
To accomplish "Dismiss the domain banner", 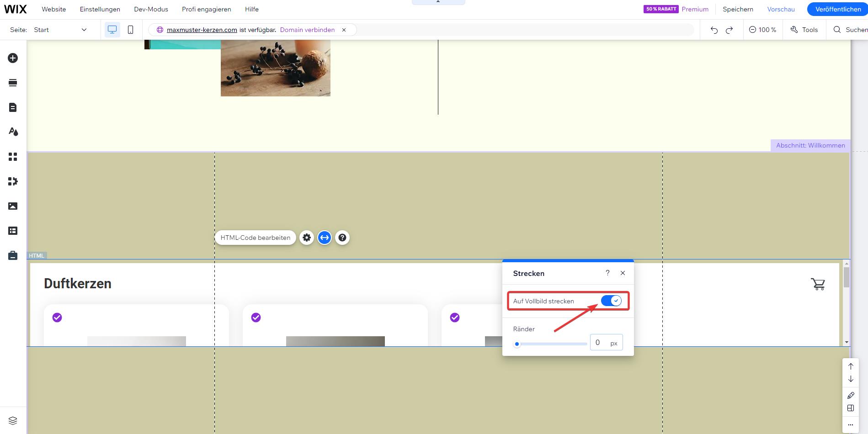I will coord(344,30).
